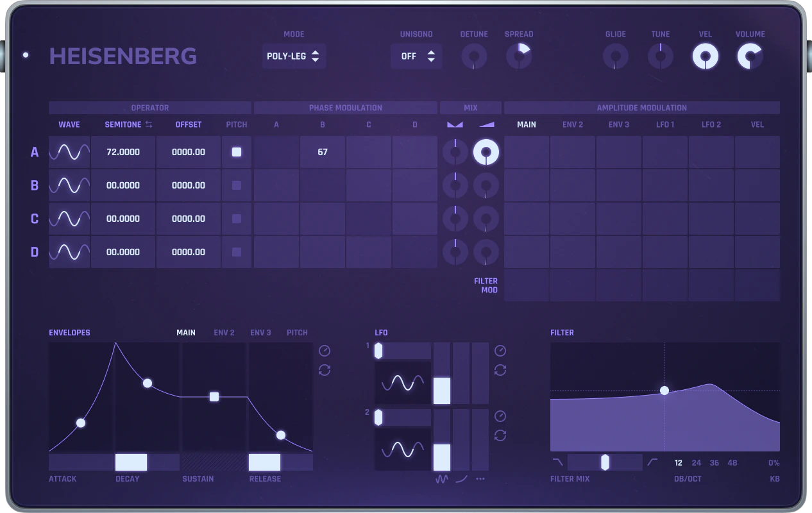Screen dimensions: 812x513
Task: Select the low-pass filter shape icon
Action: (557, 462)
